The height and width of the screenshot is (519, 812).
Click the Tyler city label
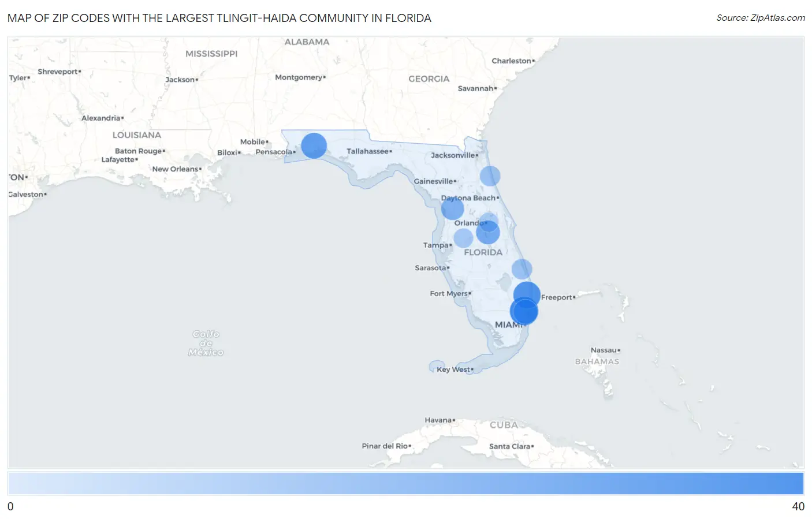coord(18,78)
